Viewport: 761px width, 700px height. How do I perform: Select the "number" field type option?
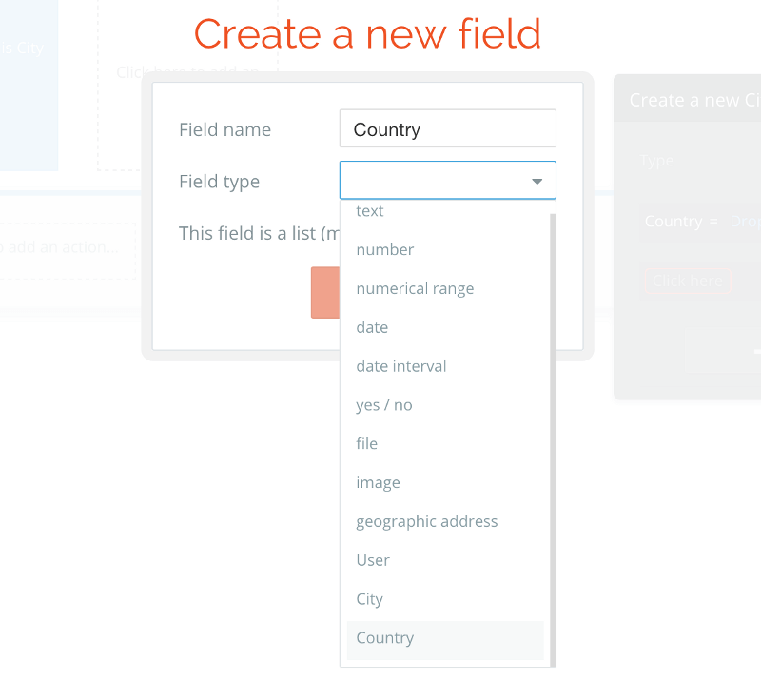(384, 249)
